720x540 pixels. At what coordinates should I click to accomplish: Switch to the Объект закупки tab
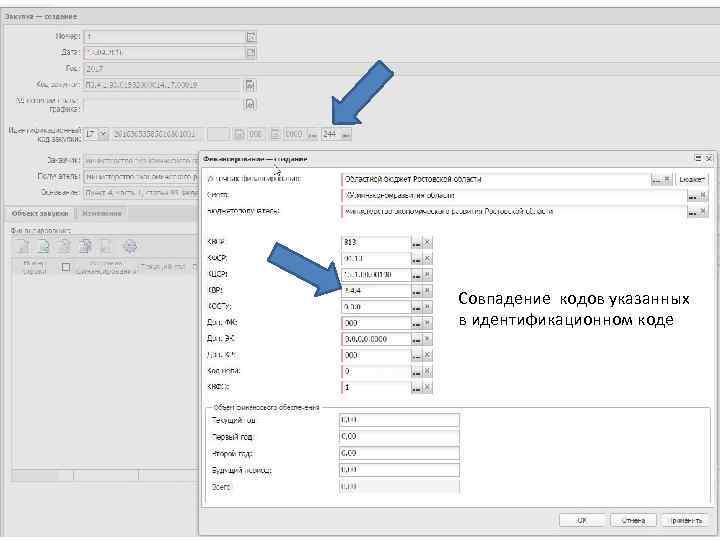click(x=40, y=214)
